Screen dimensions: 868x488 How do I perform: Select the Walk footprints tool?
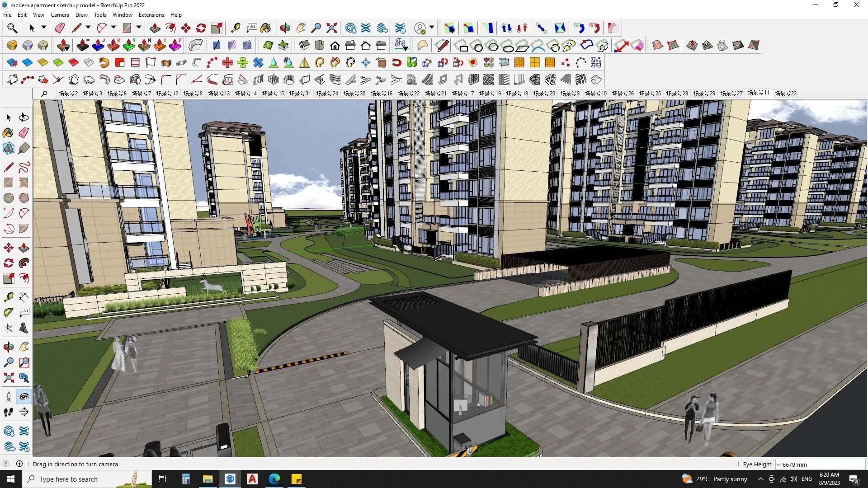(9, 412)
